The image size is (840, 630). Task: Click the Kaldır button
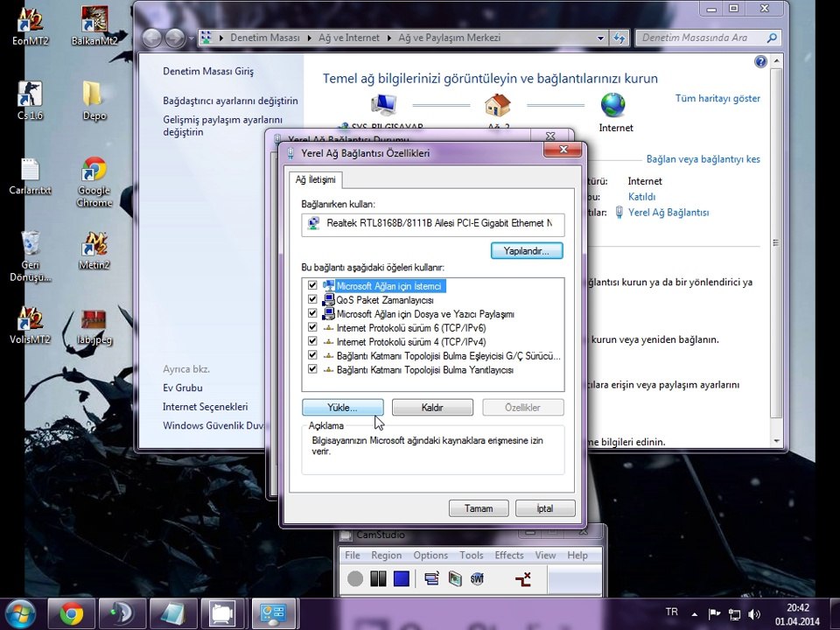click(x=432, y=408)
